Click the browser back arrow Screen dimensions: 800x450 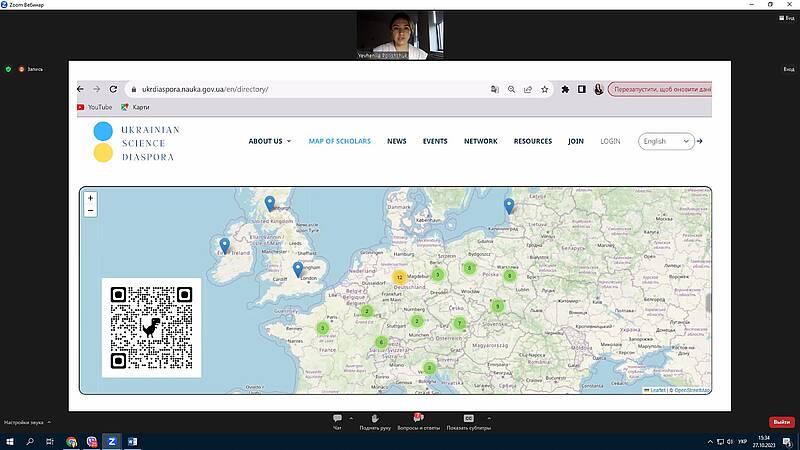[x=81, y=89]
